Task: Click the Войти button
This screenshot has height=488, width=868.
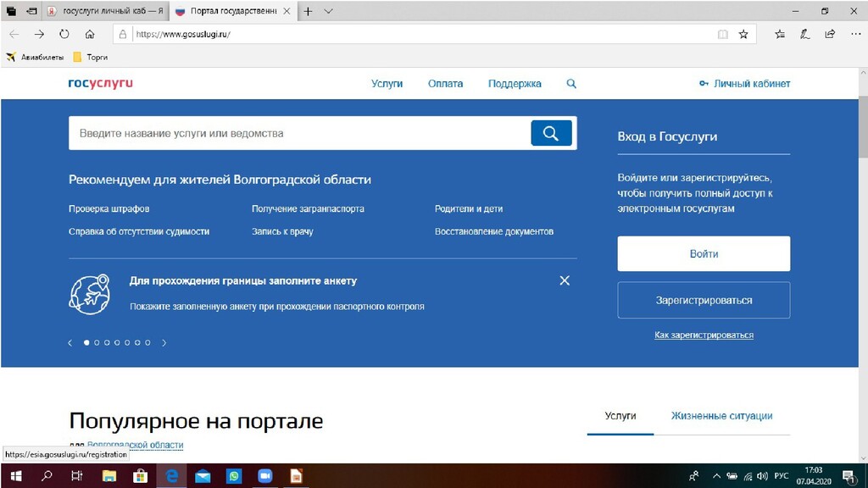Action: tap(704, 254)
